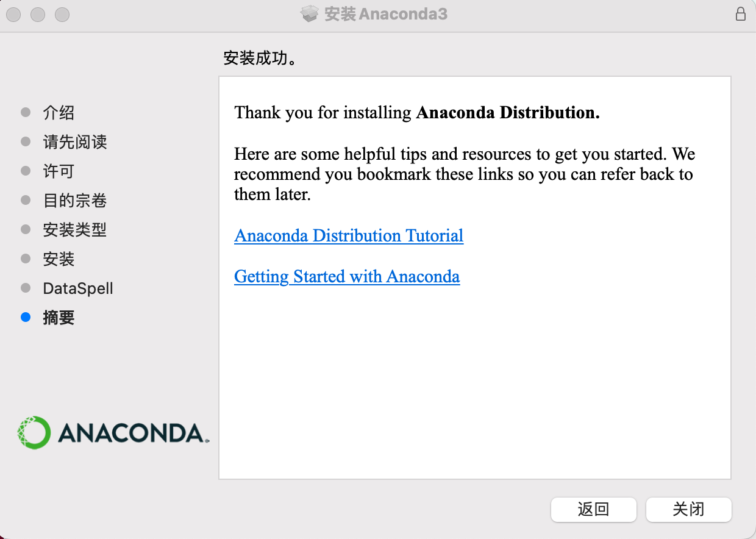
Task: Select the 目的宗卷 step in sidebar
Action: [75, 200]
